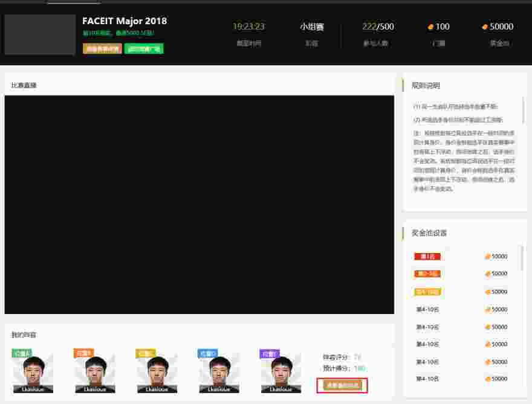Viewport: 532px width, 404px height.
Task: Click the yellow third-tier rank badge
Action: pos(427,292)
